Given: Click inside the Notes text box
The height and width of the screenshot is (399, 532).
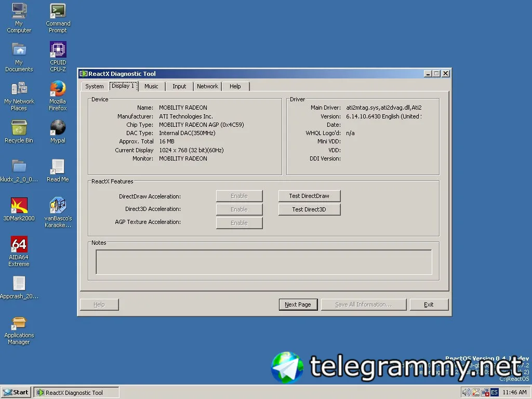Looking at the screenshot, I should pyautogui.click(x=263, y=262).
